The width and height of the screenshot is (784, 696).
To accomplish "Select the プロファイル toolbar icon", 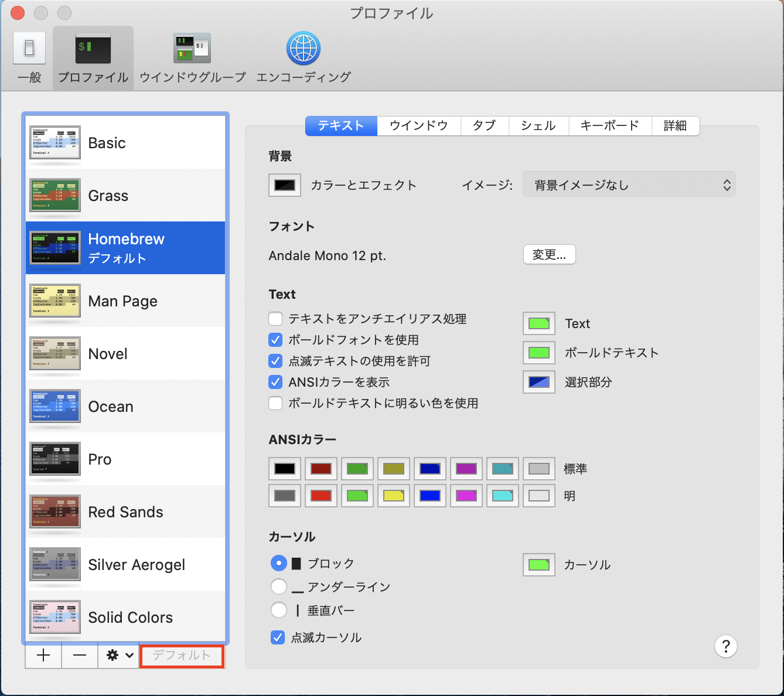I will pyautogui.click(x=93, y=59).
